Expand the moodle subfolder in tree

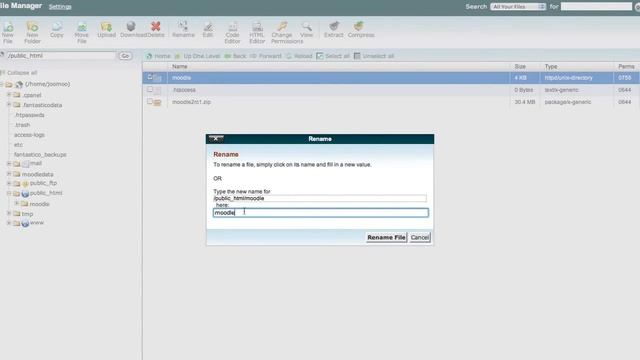[17, 203]
